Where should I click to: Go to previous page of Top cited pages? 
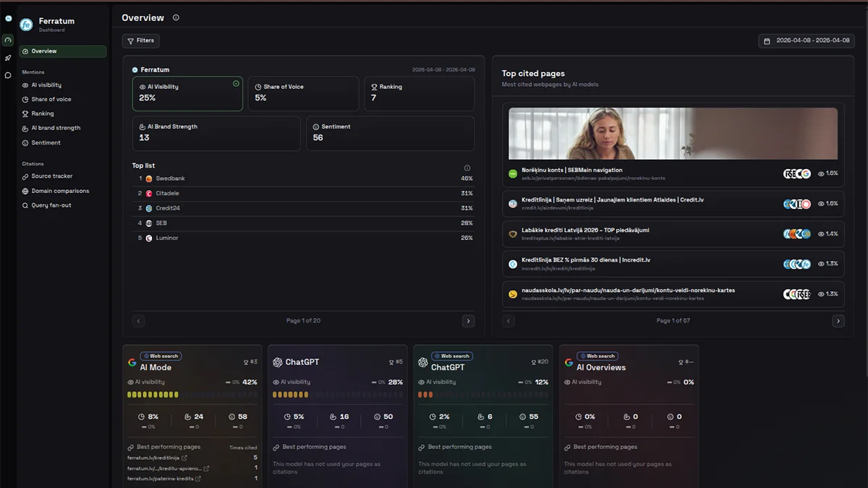click(x=509, y=321)
